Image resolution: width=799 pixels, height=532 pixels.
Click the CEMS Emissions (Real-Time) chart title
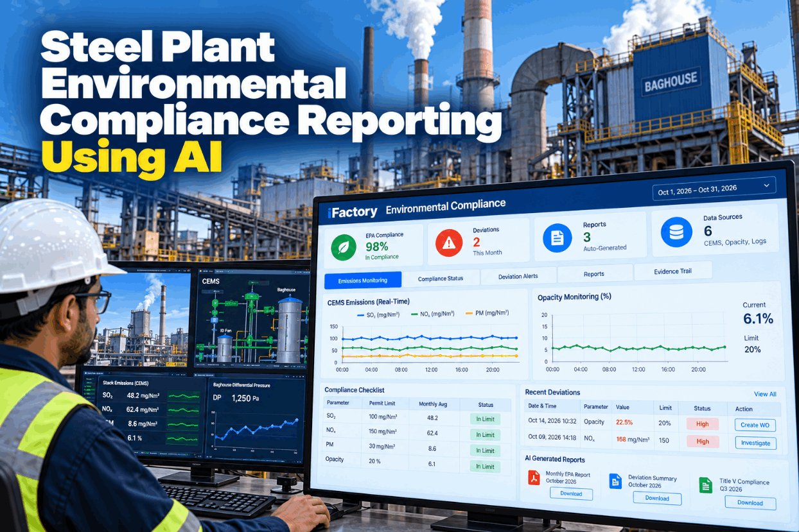click(368, 302)
